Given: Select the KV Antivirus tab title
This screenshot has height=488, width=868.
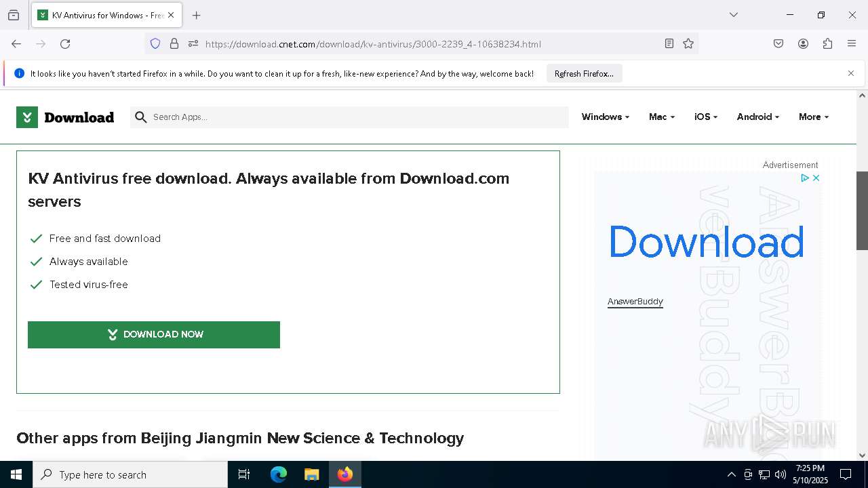Looking at the screenshot, I should 108,15.
